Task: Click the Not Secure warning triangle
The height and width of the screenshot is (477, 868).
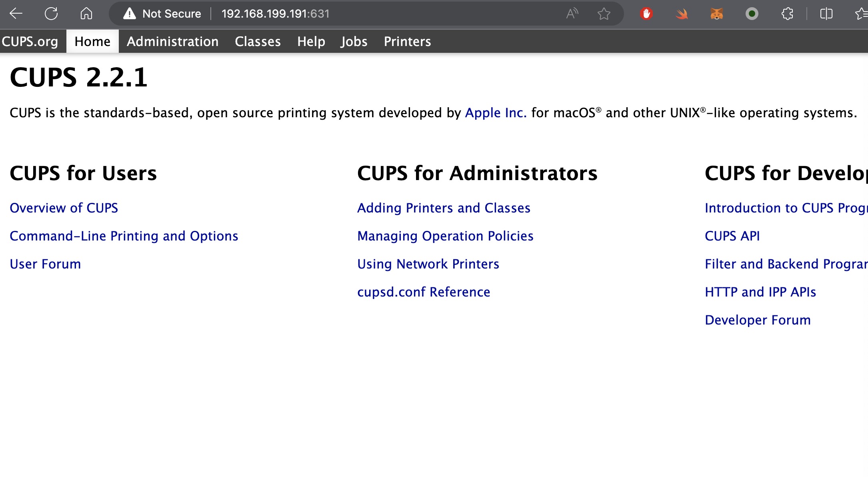Action: 129,14
